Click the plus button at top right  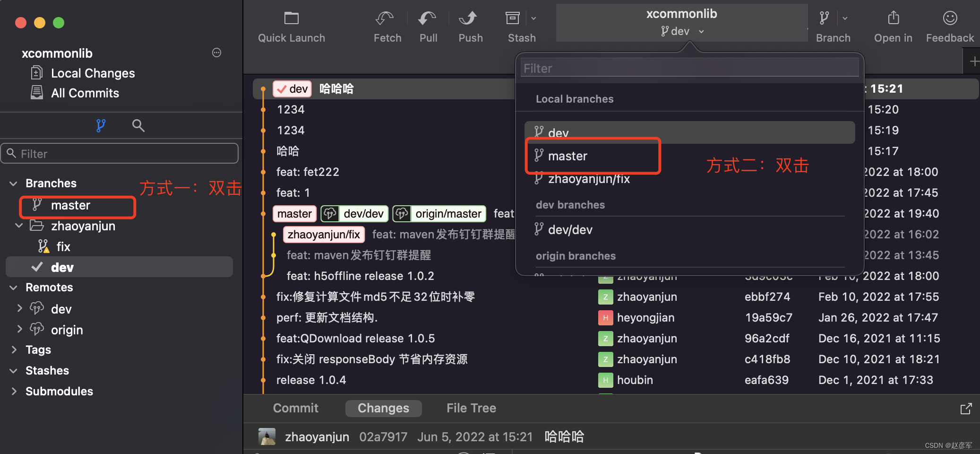click(974, 61)
